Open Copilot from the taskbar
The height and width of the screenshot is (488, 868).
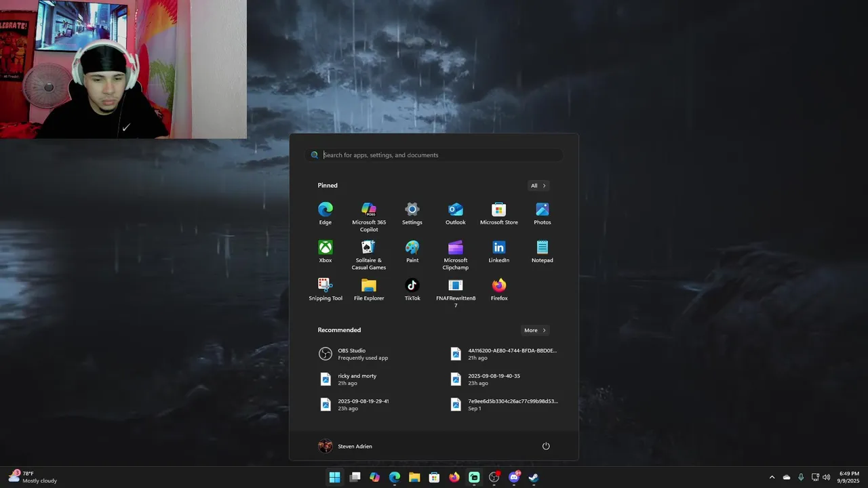[374, 477]
